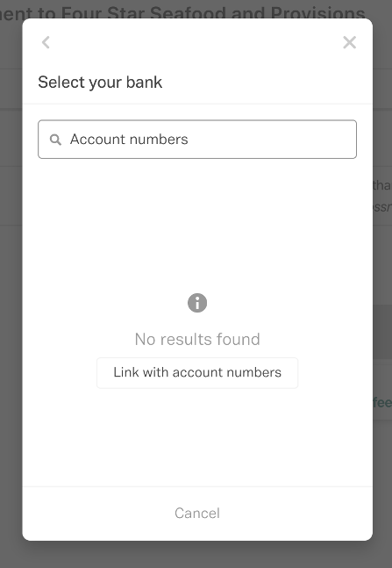Click the gray info circle icon
This screenshot has width=392, height=568.
pos(197,303)
